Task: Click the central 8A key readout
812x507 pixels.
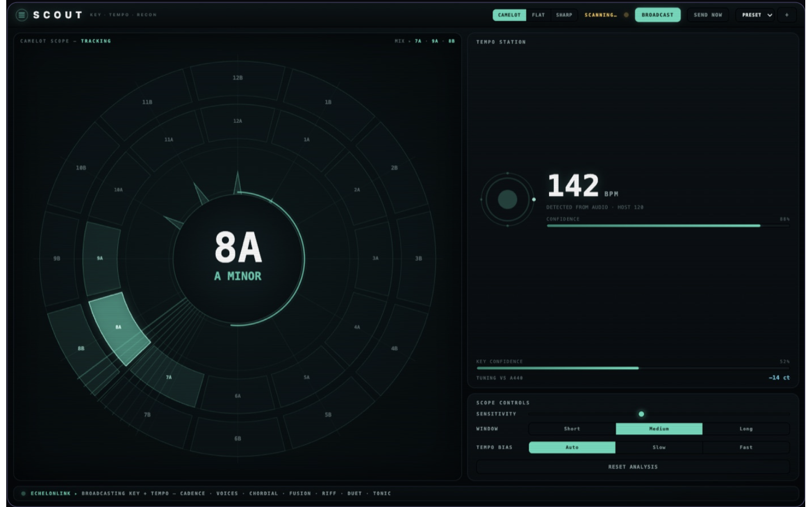Action: click(238, 248)
